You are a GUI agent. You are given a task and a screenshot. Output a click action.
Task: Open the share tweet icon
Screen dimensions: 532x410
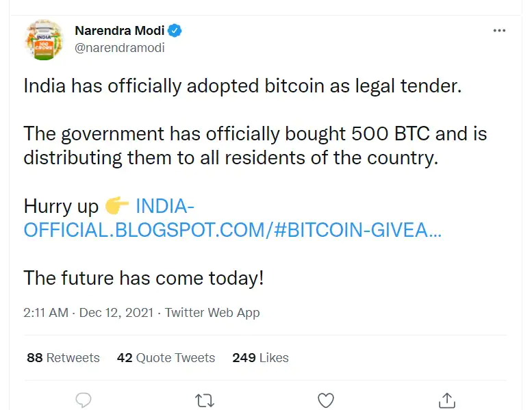pyautogui.click(x=446, y=400)
